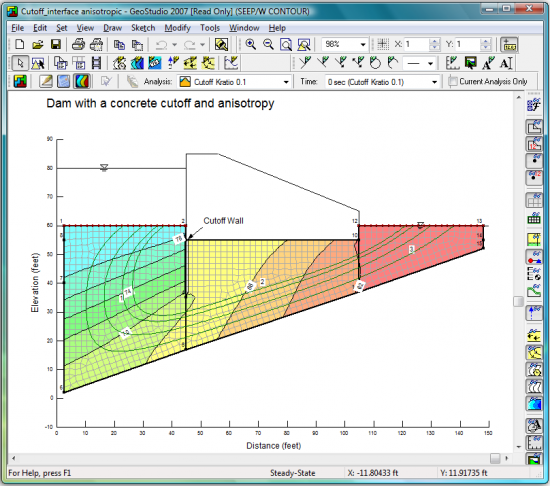The height and width of the screenshot is (486, 550).
Task: Select the arrow pointer select tool
Action: (x=20, y=63)
